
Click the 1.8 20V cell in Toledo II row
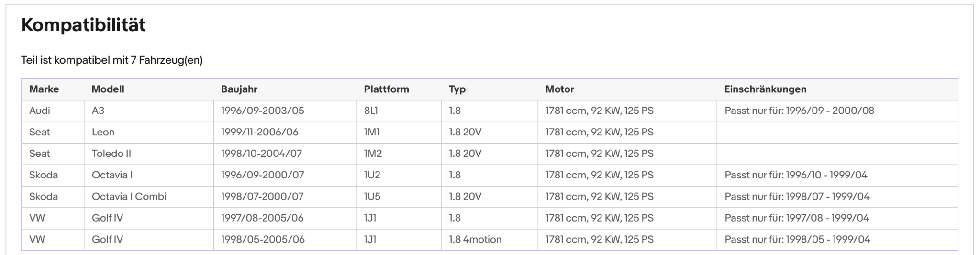[x=490, y=154]
